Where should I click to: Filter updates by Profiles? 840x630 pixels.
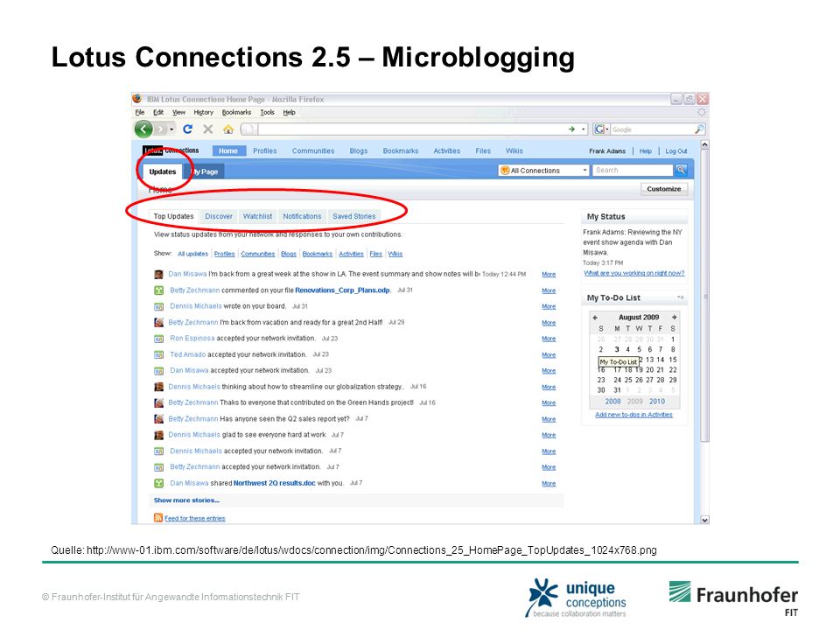click(x=225, y=254)
